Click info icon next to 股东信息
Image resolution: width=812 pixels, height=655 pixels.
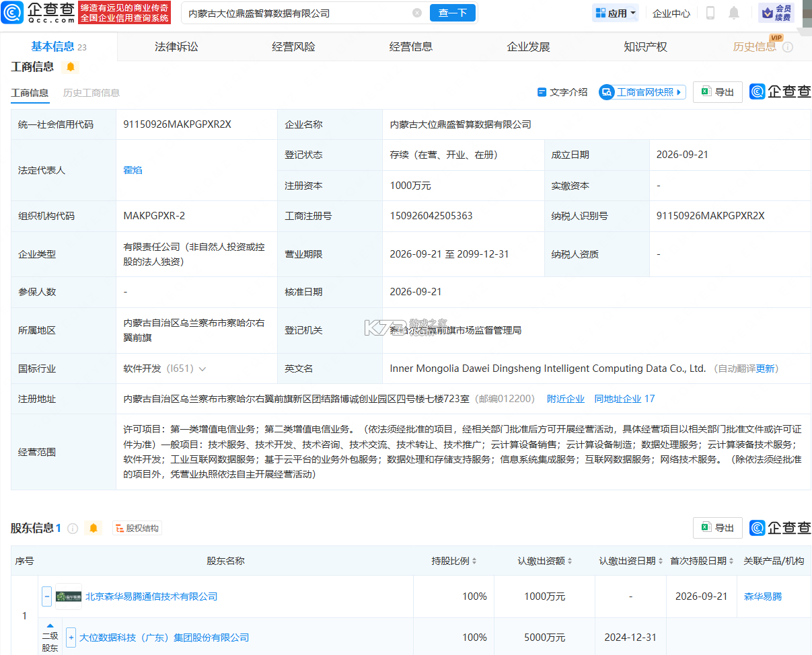pos(73,529)
